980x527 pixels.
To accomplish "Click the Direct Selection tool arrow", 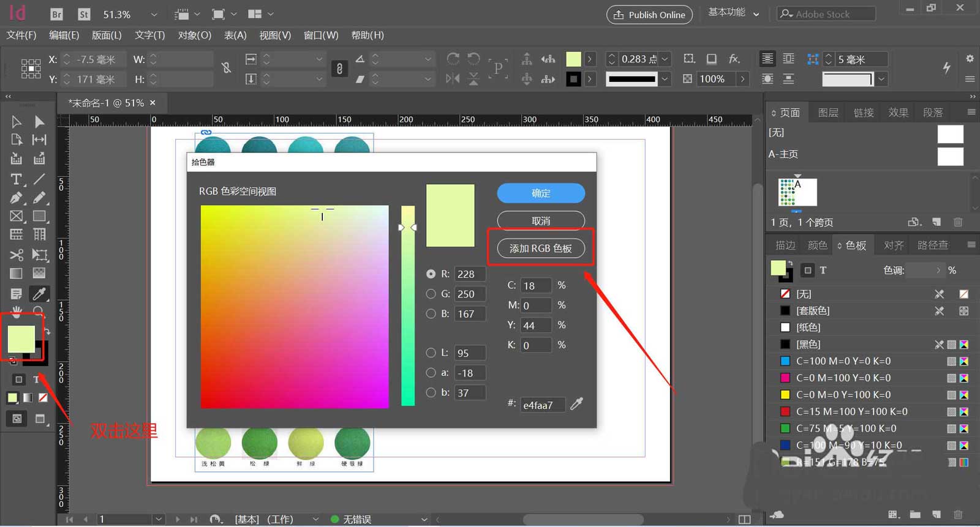I will pyautogui.click(x=39, y=122).
